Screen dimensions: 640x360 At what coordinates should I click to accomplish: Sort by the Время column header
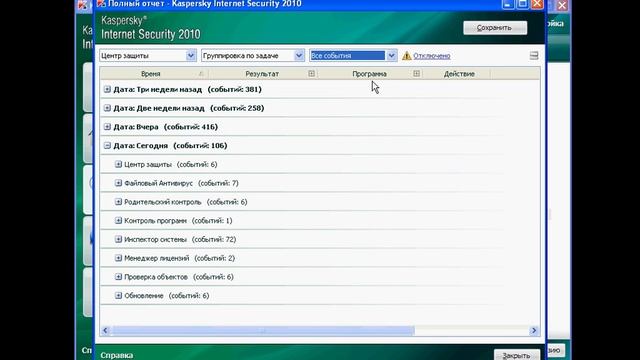[151, 74]
